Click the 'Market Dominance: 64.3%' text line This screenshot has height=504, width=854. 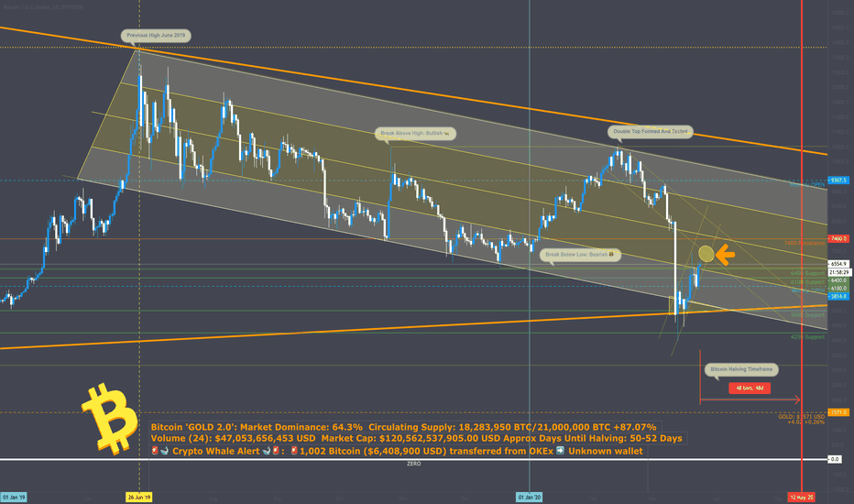click(x=403, y=427)
